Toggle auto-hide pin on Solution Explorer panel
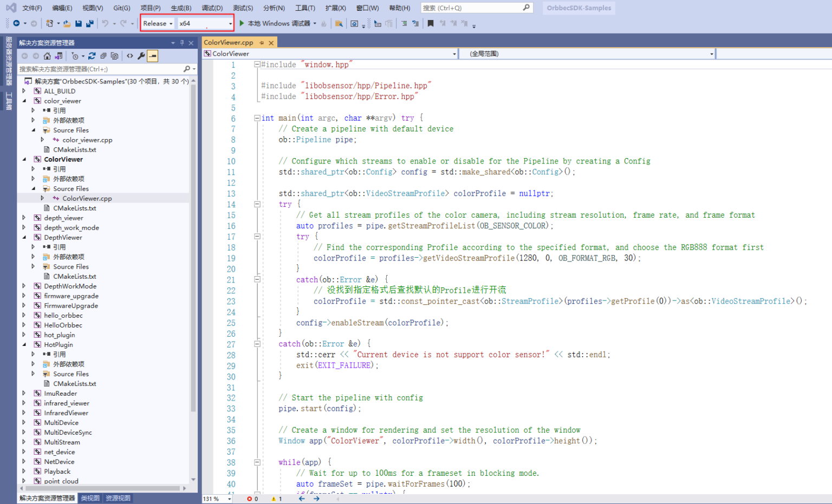This screenshot has width=832, height=504. [182, 43]
